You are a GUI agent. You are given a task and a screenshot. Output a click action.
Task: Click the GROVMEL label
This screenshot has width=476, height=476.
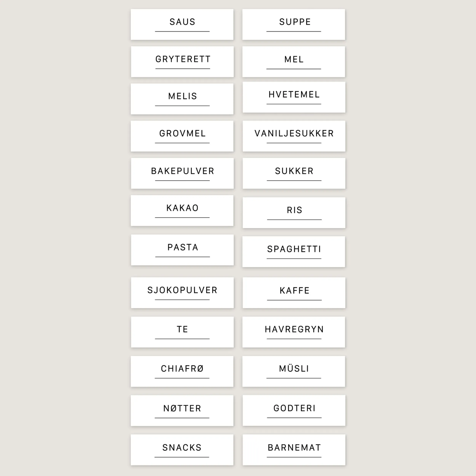(182, 136)
